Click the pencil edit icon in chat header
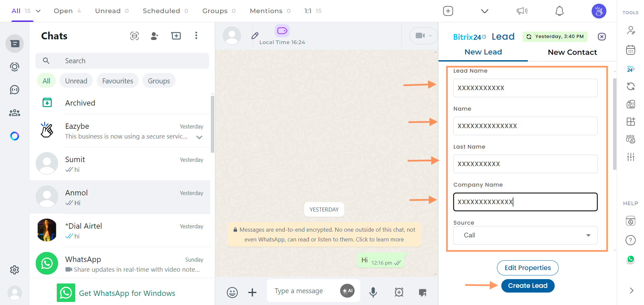 255,36
